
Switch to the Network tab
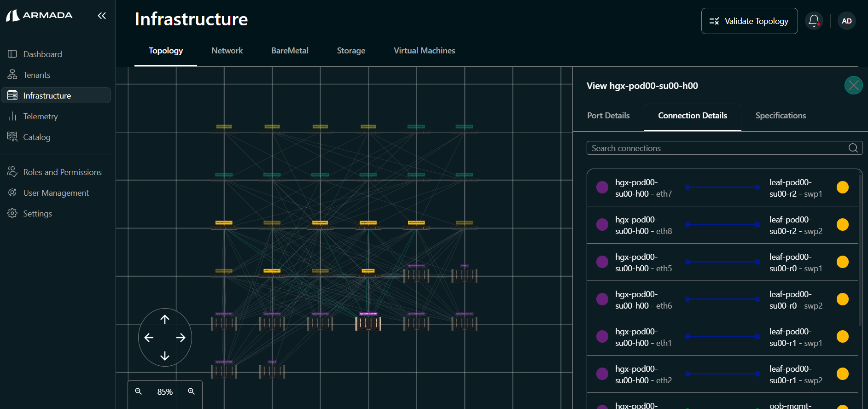click(227, 51)
